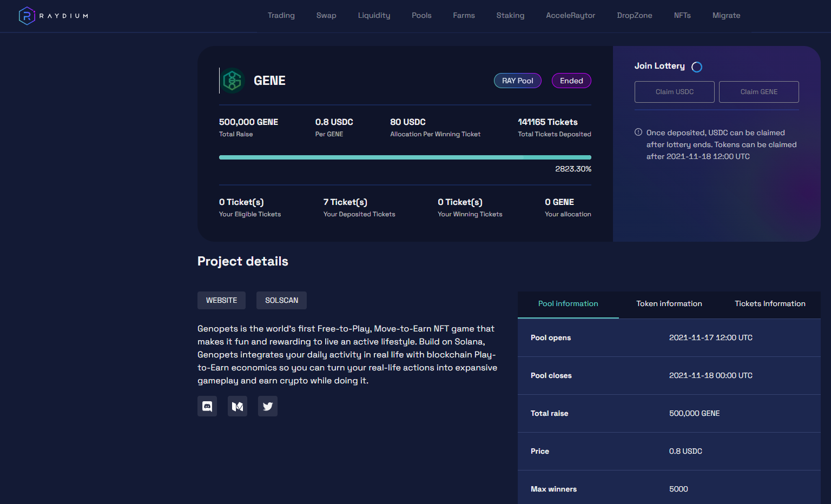Click Your Winning Tickets count
Viewport: 831px width, 504px height.
(x=460, y=202)
